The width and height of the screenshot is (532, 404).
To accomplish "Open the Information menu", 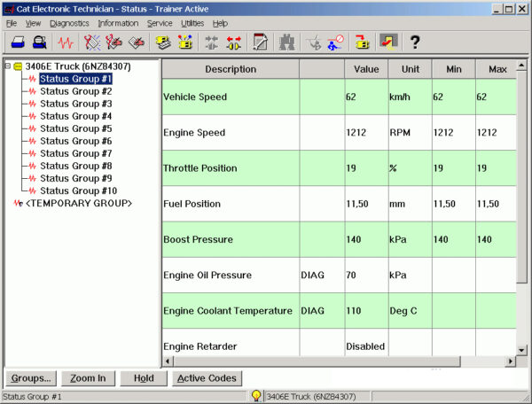I will coord(118,23).
